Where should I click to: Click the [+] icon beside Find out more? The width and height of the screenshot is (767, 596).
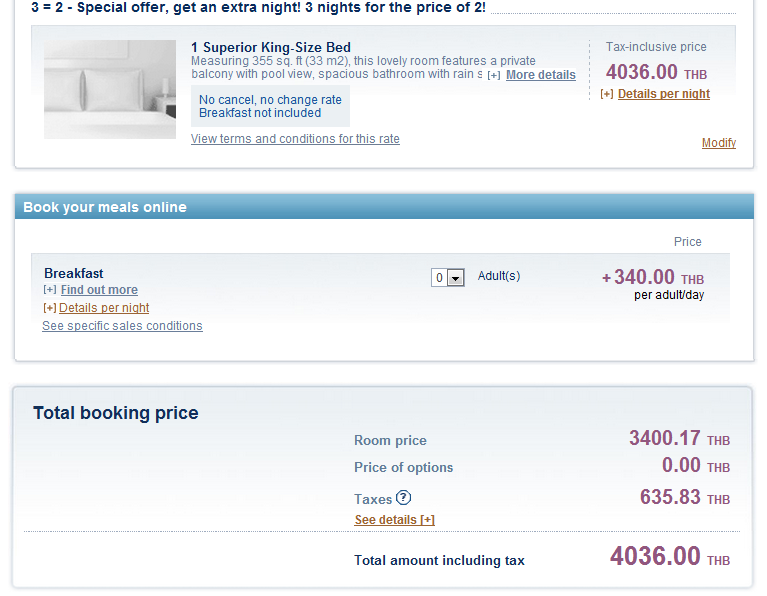click(50, 290)
